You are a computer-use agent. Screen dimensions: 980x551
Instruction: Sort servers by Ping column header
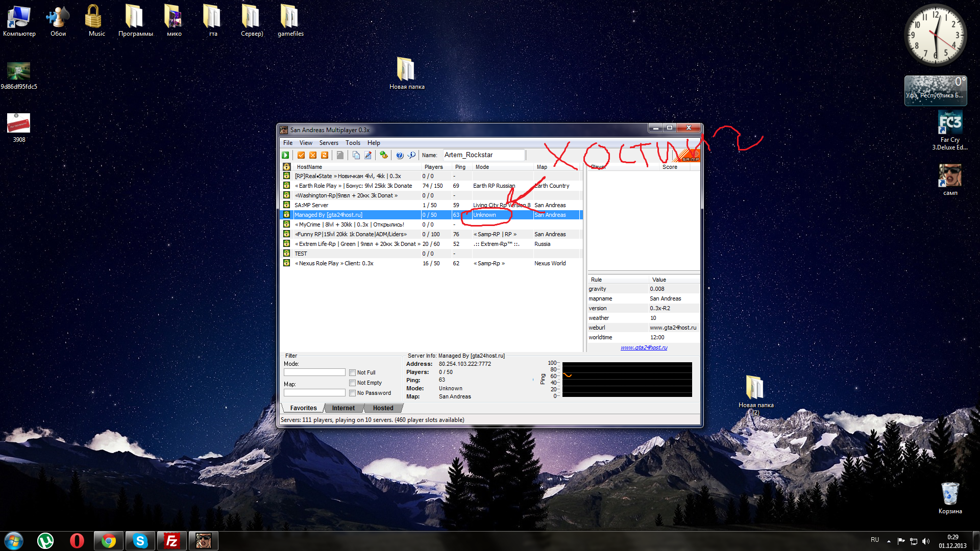pyautogui.click(x=462, y=167)
